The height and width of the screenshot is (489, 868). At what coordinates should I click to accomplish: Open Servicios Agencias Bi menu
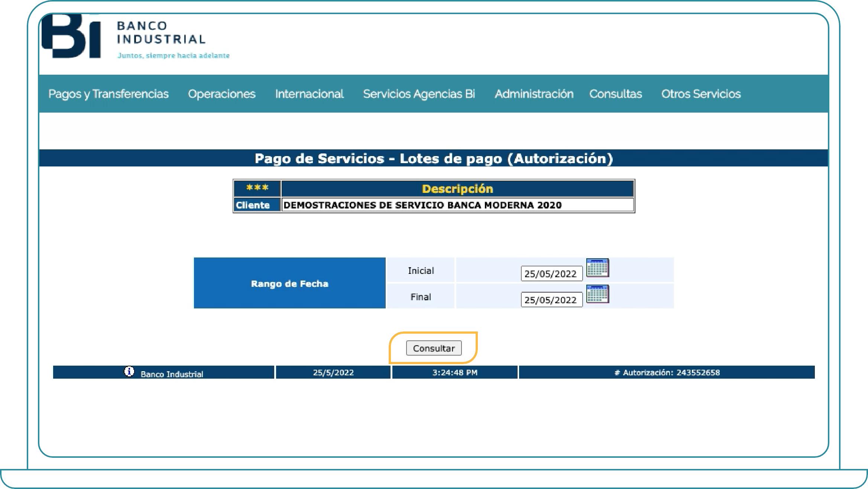(x=419, y=94)
